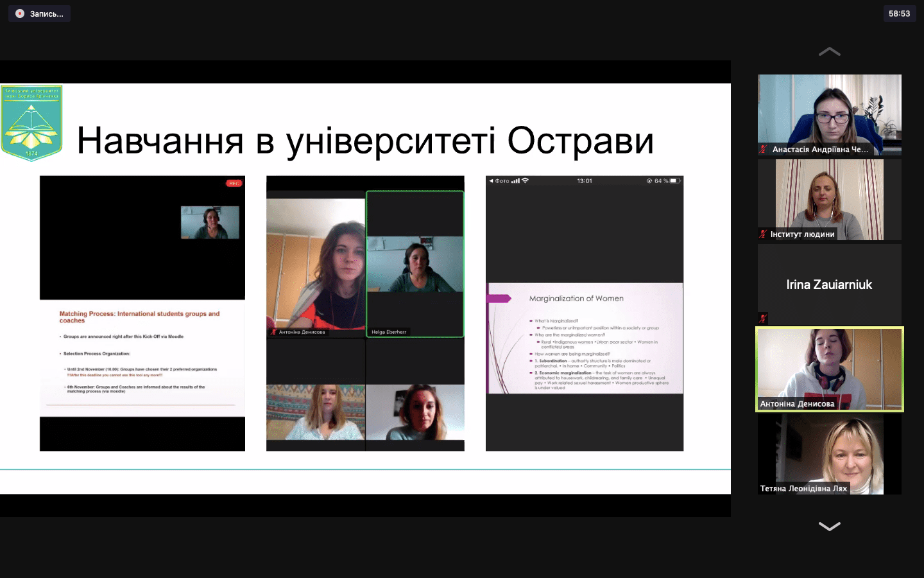Click the red recording indicator icon
Viewport: 924px width, 578px height.
(20, 13)
